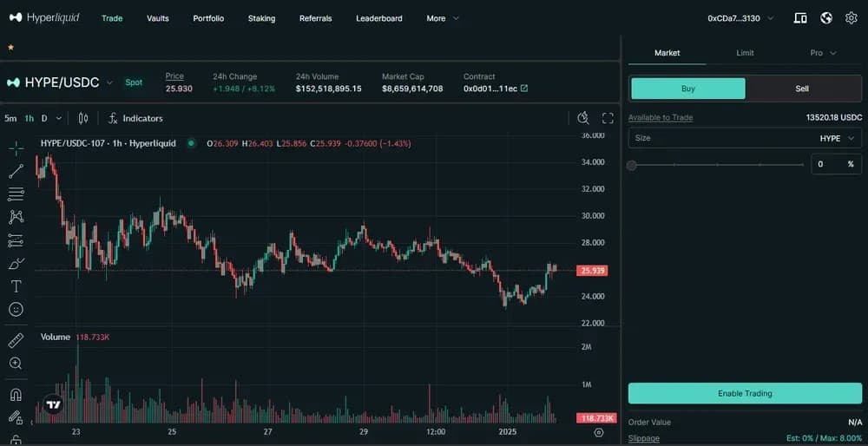Open the Vaults page
The width and height of the screenshot is (868, 446).
(x=158, y=18)
